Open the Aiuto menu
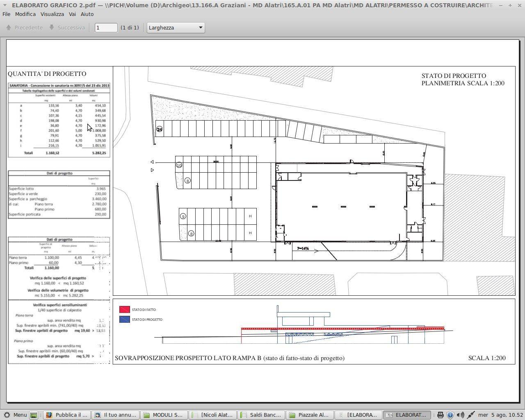Viewport: 525px width, 420px height. 87,14
